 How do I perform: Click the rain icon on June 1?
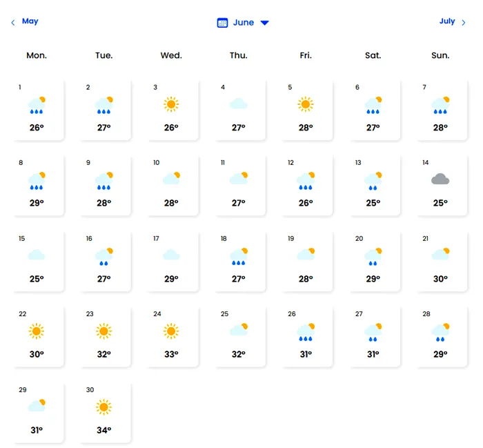(x=37, y=105)
